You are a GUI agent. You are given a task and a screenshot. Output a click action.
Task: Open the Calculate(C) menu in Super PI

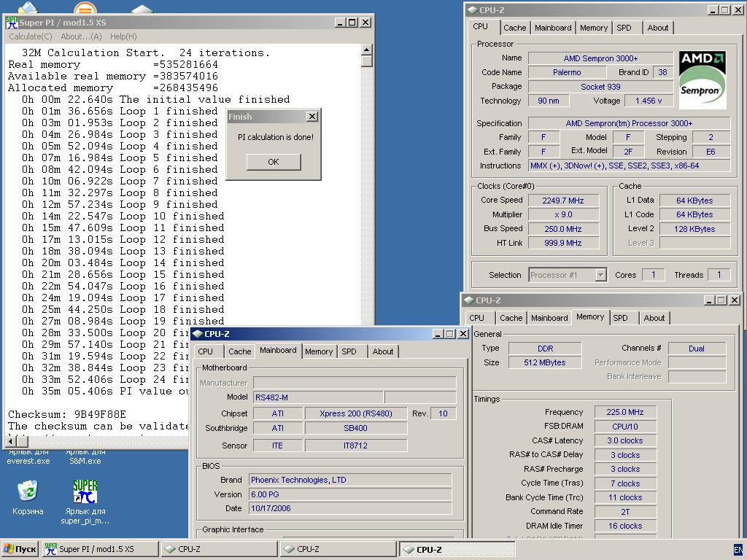tap(31, 36)
